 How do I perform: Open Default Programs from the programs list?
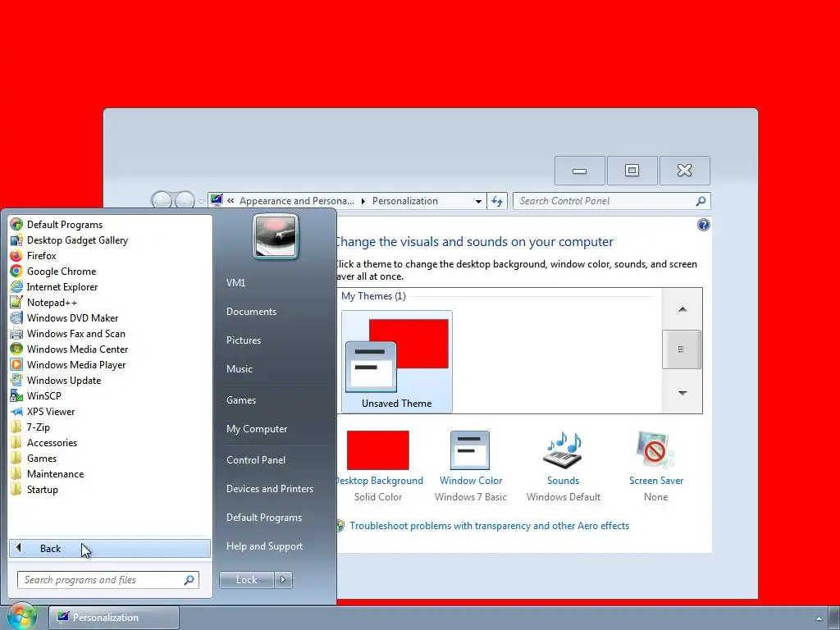[x=64, y=225]
